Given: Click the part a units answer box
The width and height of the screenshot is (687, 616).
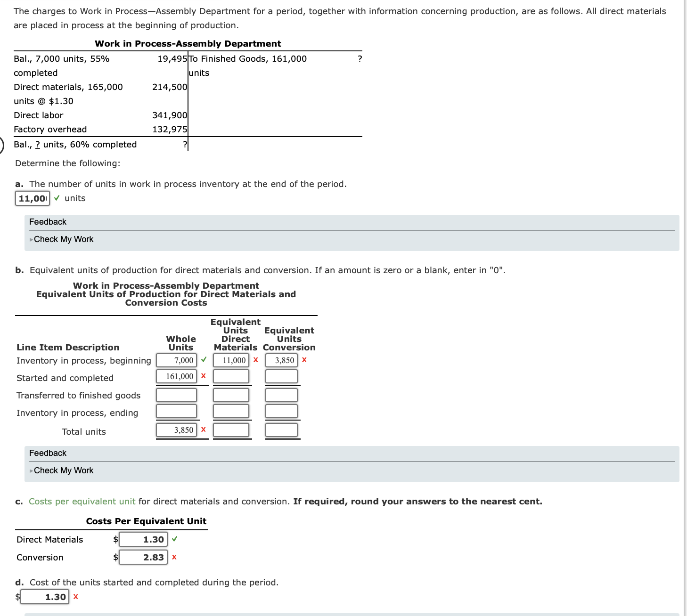Looking at the screenshot, I should [x=32, y=198].
